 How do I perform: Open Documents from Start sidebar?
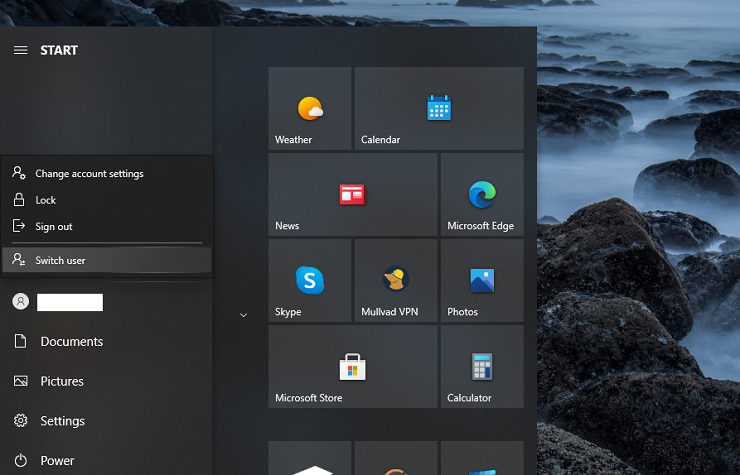click(x=106, y=341)
